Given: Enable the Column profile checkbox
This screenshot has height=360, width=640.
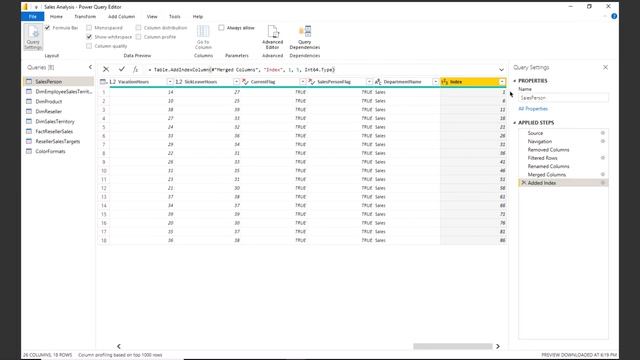Looking at the screenshot, I should click(x=138, y=37).
